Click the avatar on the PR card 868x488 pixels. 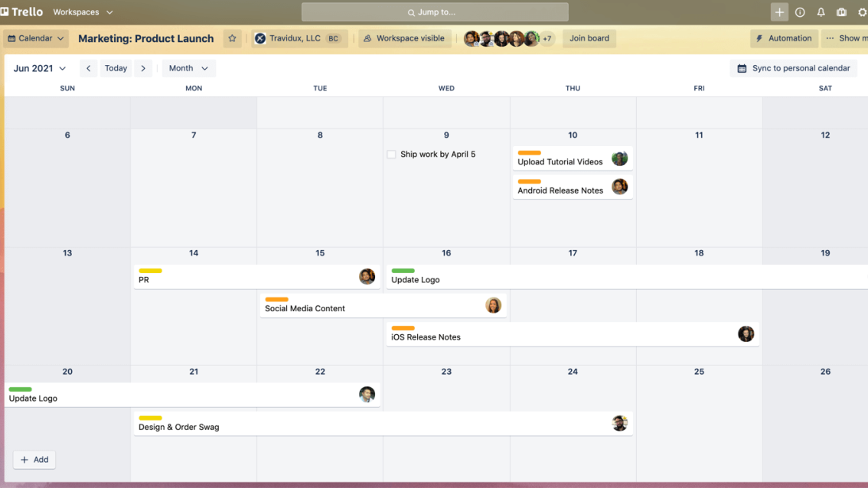click(x=367, y=276)
